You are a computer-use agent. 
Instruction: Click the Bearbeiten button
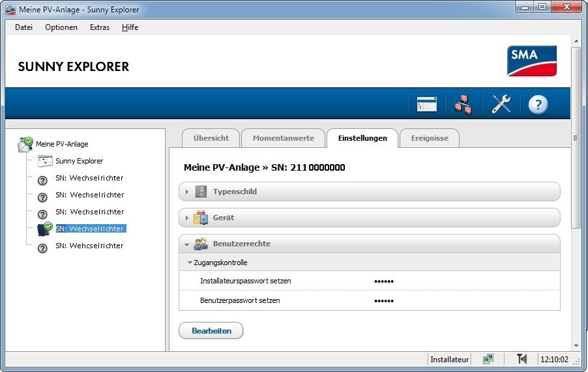[x=211, y=331]
